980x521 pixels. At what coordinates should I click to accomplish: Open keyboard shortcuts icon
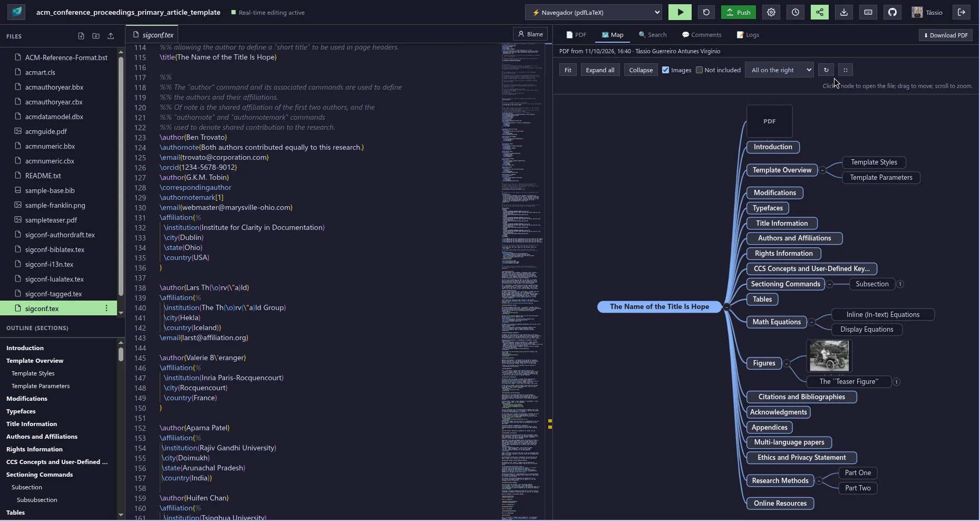click(868, 12)
